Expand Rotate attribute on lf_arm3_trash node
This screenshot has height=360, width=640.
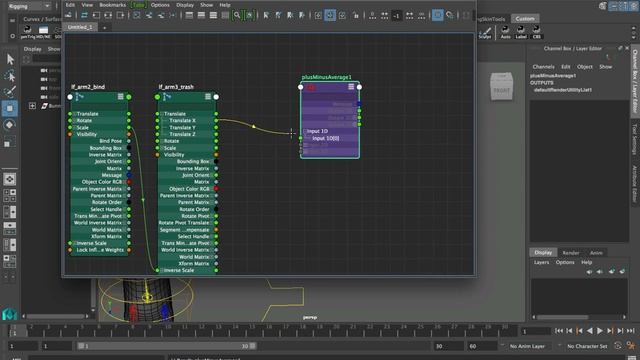pyautogui.click(x=162, y=141)
